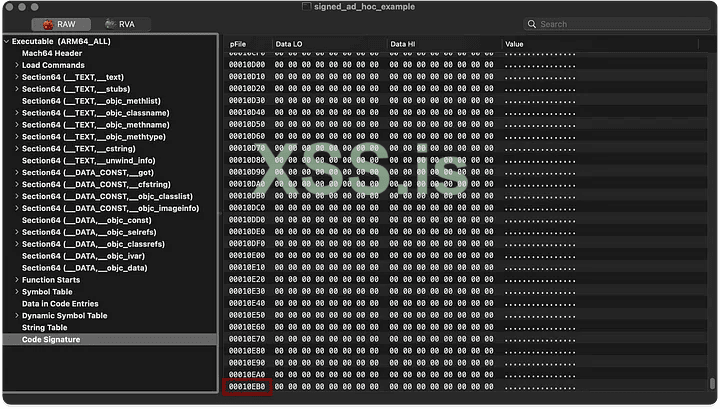Select Data in Code Entries item
Viewport: 720px width, 409px height.
[60, 304]
